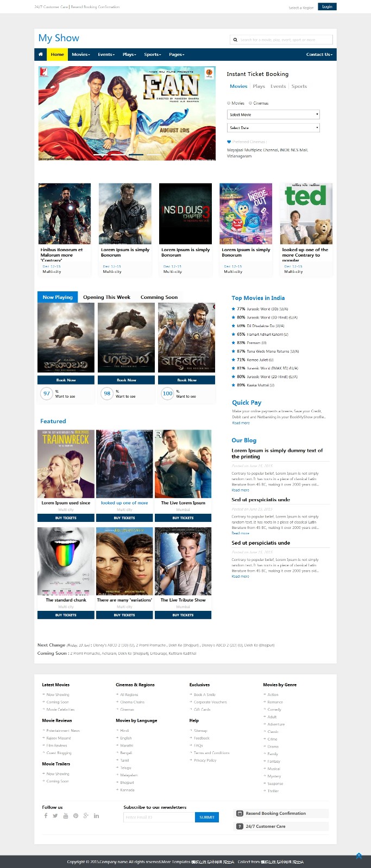Screen dimensions: 371x868
Task: Open Read more under Quick Pay
Action: pos(241,423)
